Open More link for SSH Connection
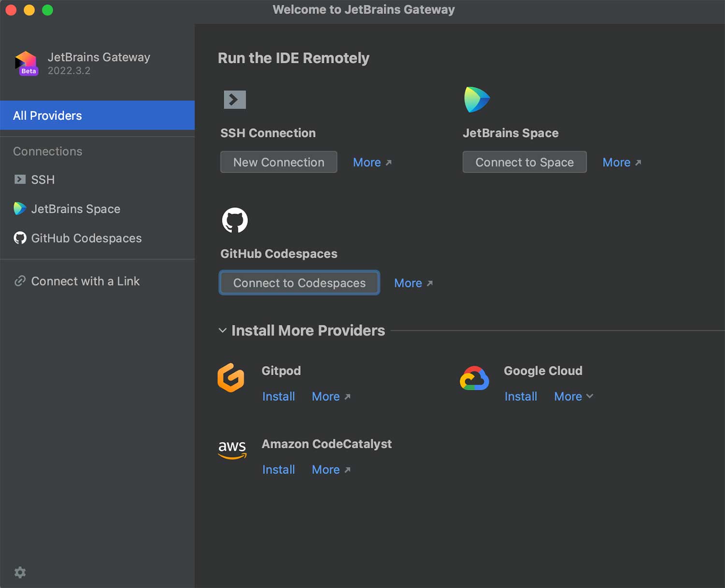This screenshot has width=725, height=588. [x=372, y=162]
